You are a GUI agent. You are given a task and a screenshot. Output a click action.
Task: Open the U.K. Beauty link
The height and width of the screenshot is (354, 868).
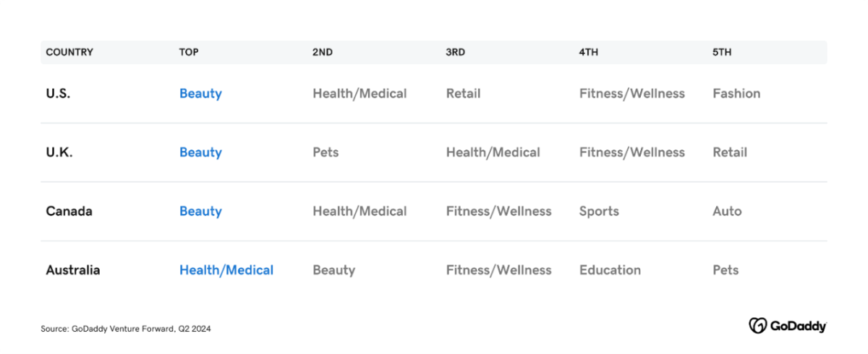coord(200,152)
